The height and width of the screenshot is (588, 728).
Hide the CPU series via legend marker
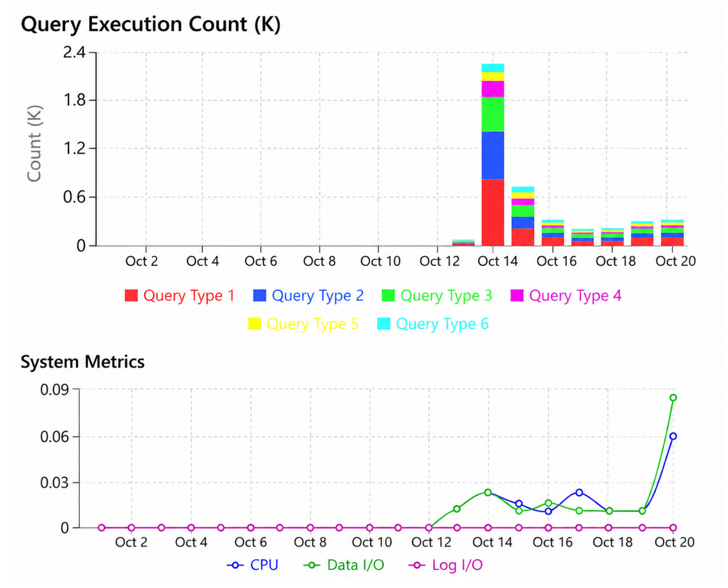click(x=235, y=565)
